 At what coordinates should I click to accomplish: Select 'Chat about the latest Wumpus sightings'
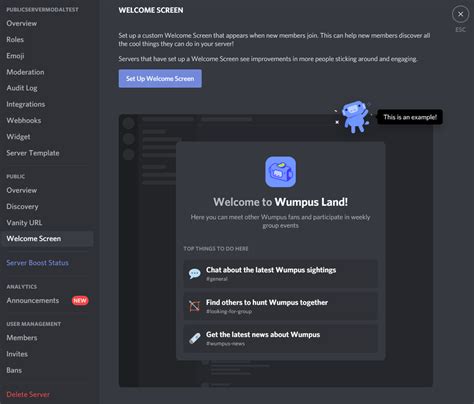point(281,274)
